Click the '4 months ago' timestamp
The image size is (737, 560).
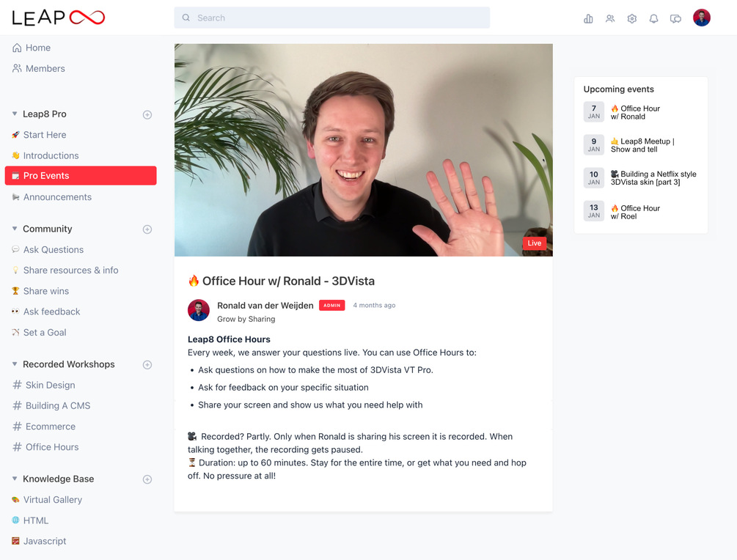374,306
